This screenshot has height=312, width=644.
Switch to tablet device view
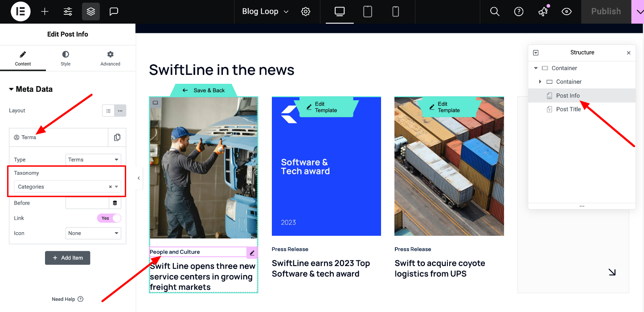(x=368, y=12)
